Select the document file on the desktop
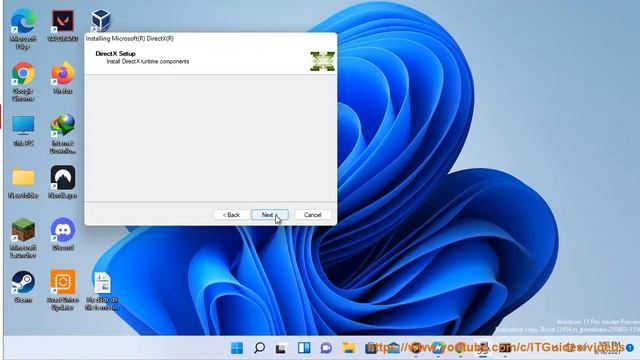640x360 pixels. click(102, 291)
